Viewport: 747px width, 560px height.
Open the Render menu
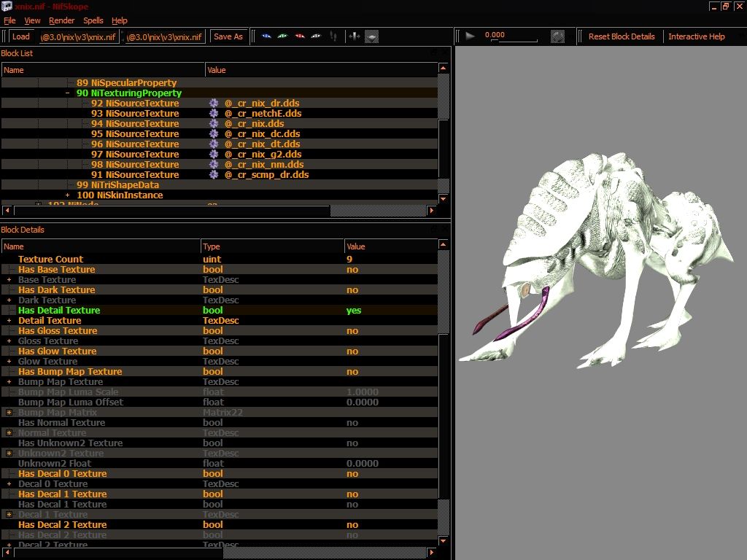(62, 20)
